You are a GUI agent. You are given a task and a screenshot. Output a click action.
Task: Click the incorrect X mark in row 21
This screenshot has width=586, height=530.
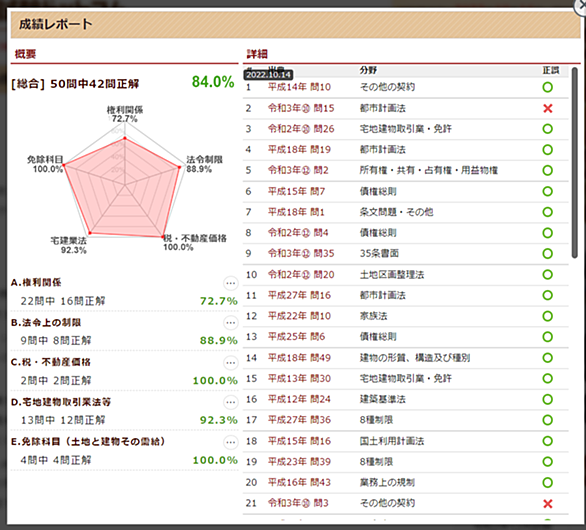[x=548, y=503]
